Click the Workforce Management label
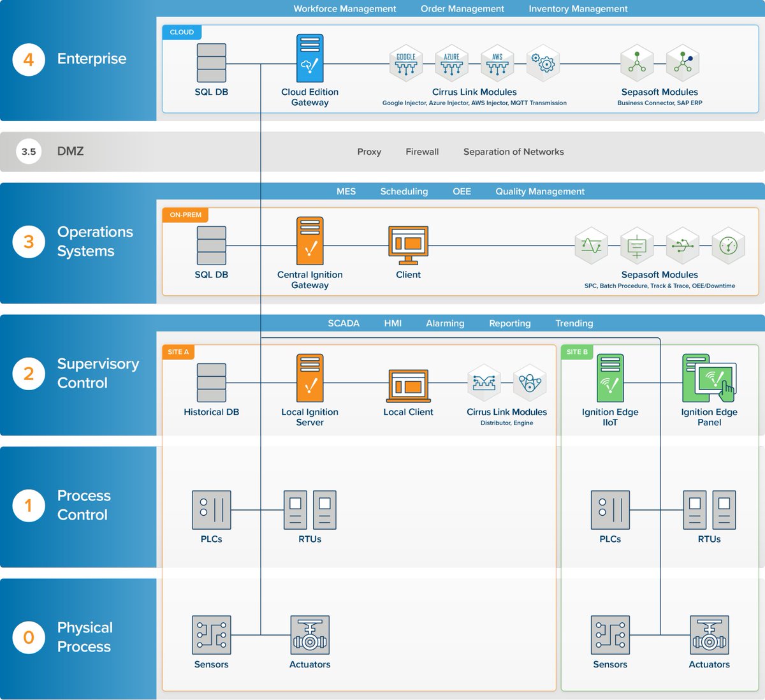The width and height of the screenshot is (765, 700). [x=345, y=9]
